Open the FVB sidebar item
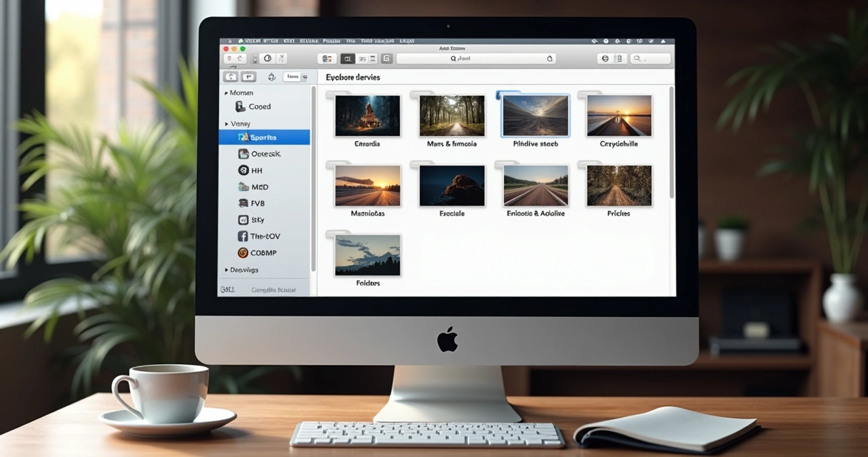Viewport: 868px width, 457px height. point(258,203)
